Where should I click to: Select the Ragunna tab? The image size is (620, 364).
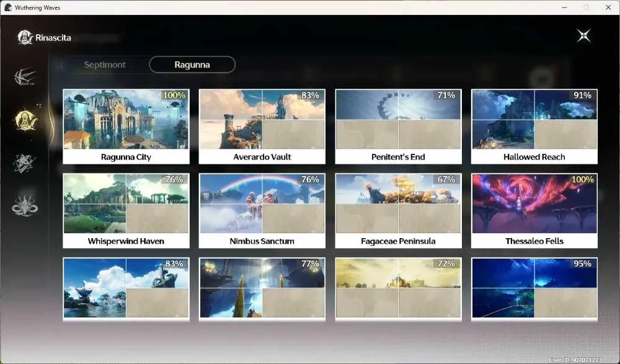click(x=192, y=64)
